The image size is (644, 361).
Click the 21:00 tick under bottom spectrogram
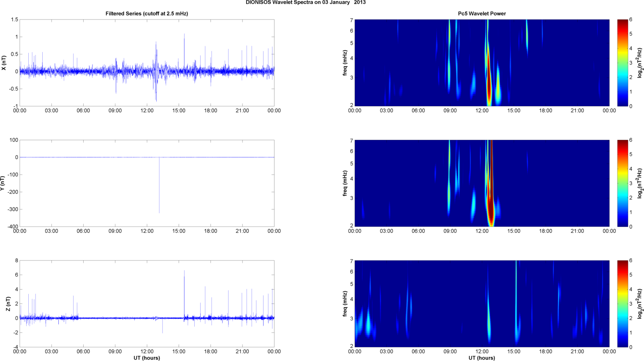[577, 352]
